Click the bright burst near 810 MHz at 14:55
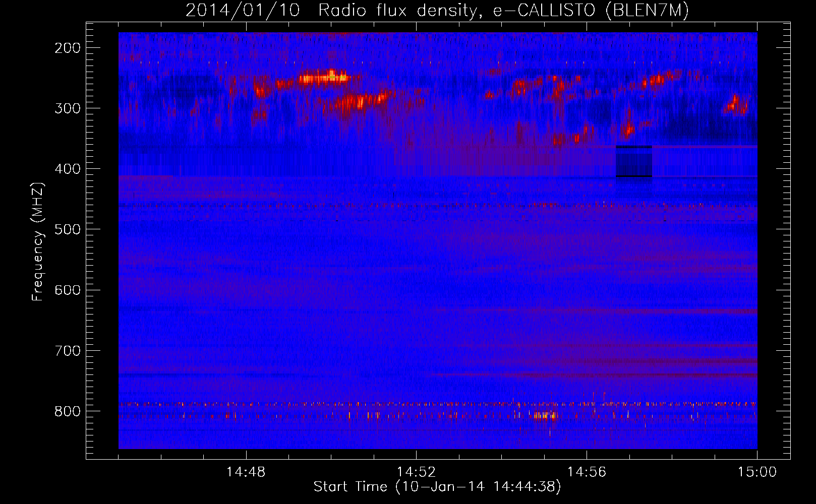Screen dimensions: 816x504 (x=546, y=416)
